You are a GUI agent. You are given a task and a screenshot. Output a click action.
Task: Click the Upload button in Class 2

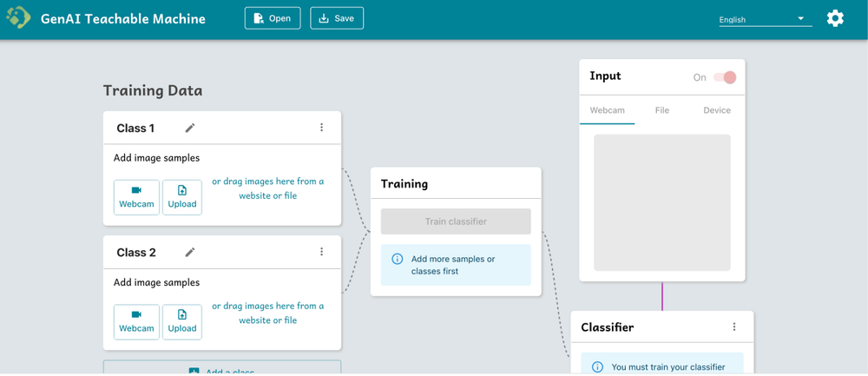tap(182, 322)
